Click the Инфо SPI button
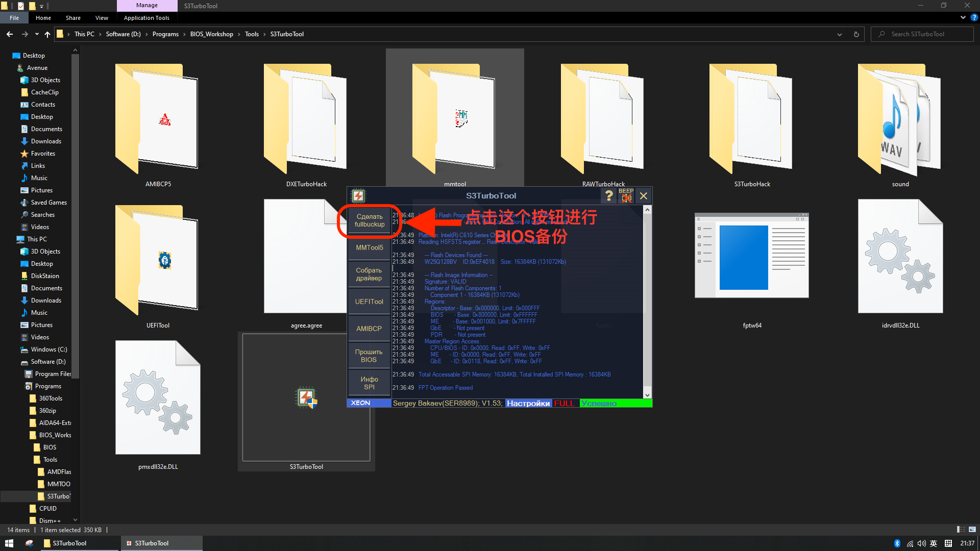 click(x=370, y=383)
